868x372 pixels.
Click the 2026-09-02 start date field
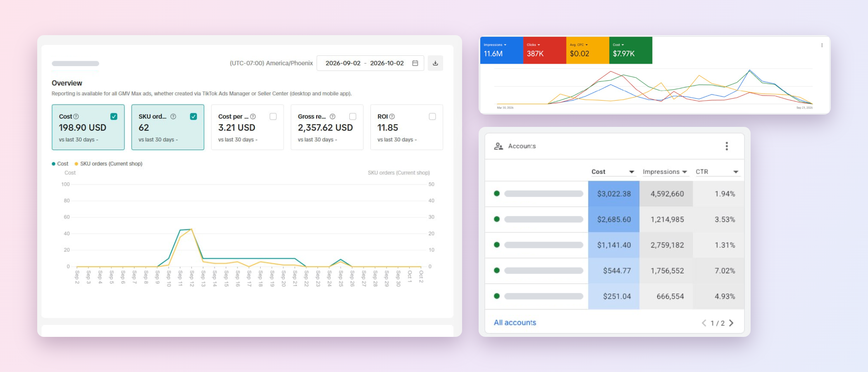[x=343, y=63]
